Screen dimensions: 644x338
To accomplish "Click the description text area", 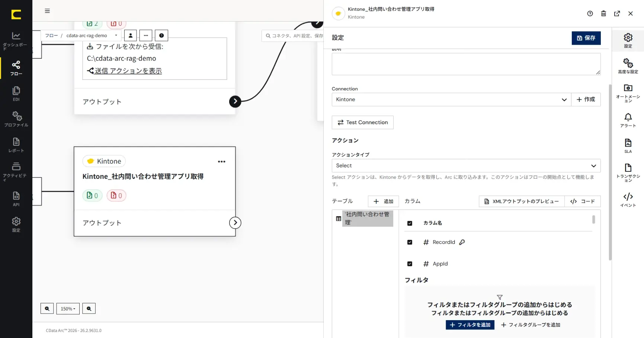I will coord(466,64).
